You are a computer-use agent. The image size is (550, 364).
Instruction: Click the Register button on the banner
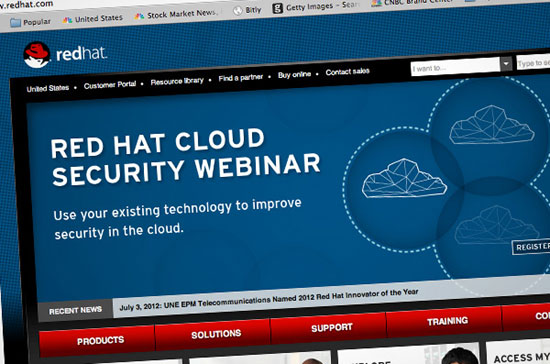point(531,247)
